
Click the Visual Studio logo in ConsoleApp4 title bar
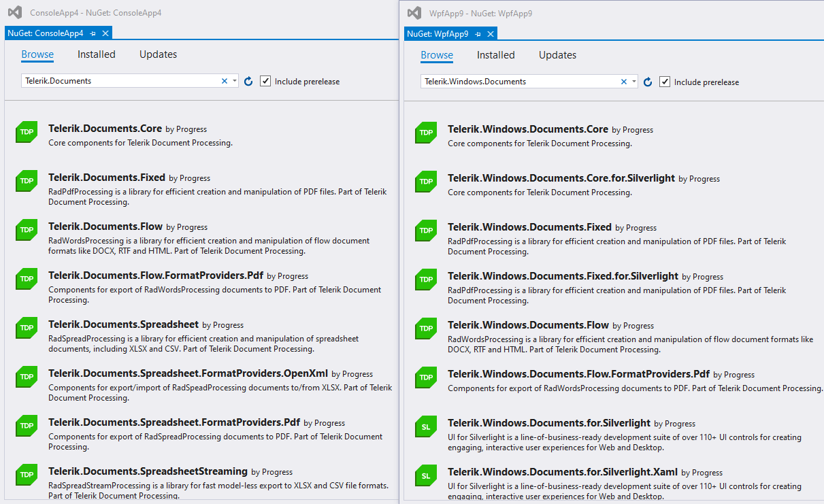tap(15, 12)
